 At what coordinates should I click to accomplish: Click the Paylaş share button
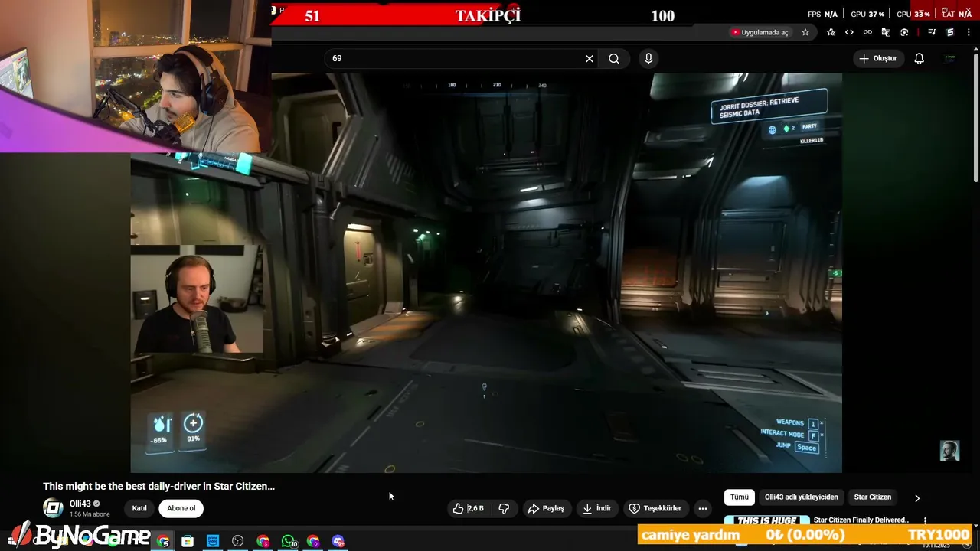point(546,508)
